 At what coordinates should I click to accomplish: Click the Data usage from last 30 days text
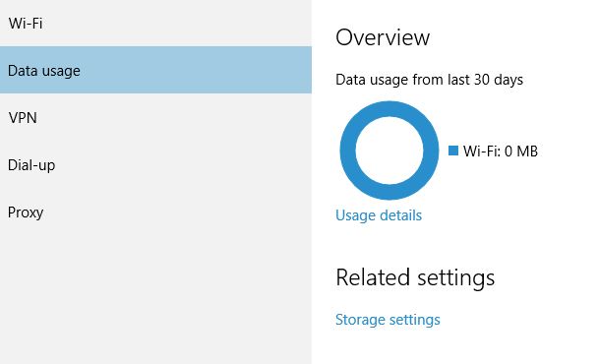pyautogui.click(x=430, y=80)
